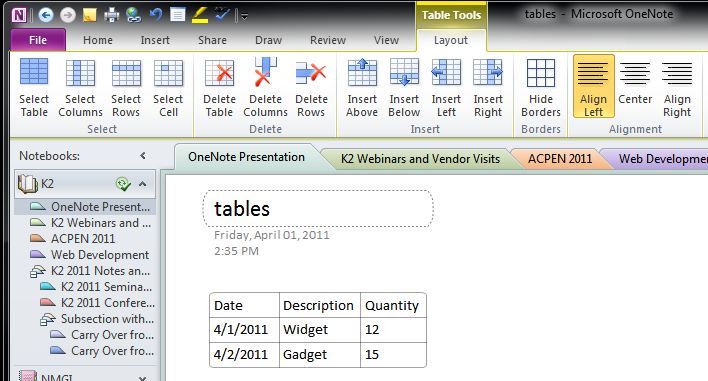The width and height of the screenshot is (708, 381).
Task: Collapse the Notebooks navigation pane
Action: tap(143, 156)
